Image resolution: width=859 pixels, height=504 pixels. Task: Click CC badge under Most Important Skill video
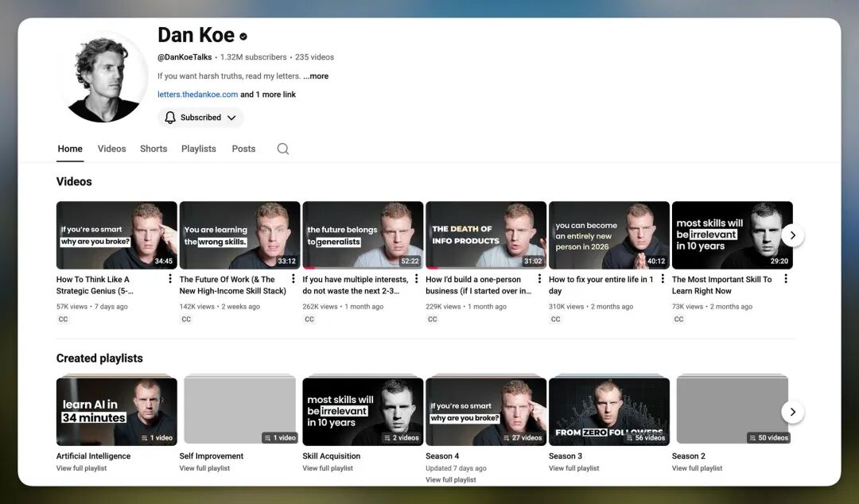(x=678, y=320)
